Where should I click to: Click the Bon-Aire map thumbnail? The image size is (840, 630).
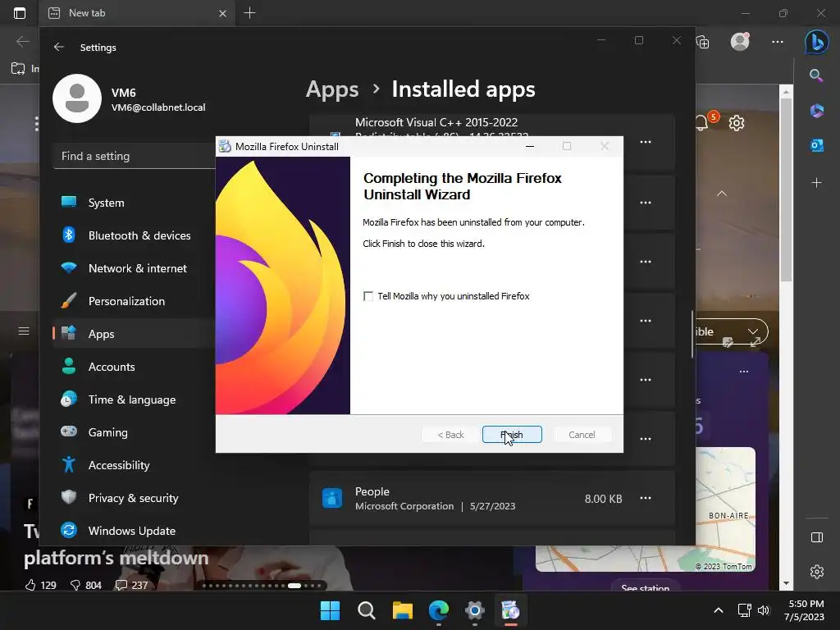[725, 509]
